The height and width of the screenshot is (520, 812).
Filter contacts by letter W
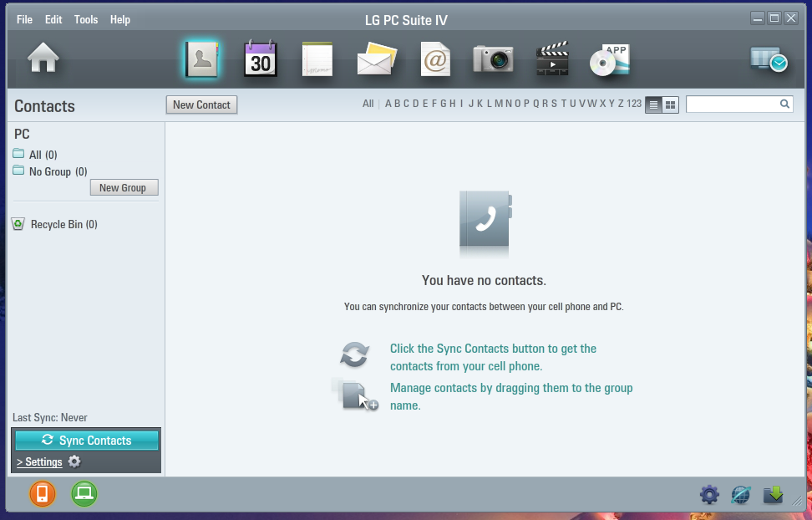(x=592, y=104)
